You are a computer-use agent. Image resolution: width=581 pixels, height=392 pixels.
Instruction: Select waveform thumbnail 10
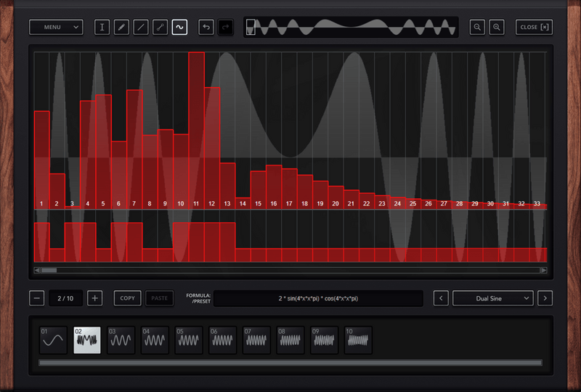[x=358, y=340]
